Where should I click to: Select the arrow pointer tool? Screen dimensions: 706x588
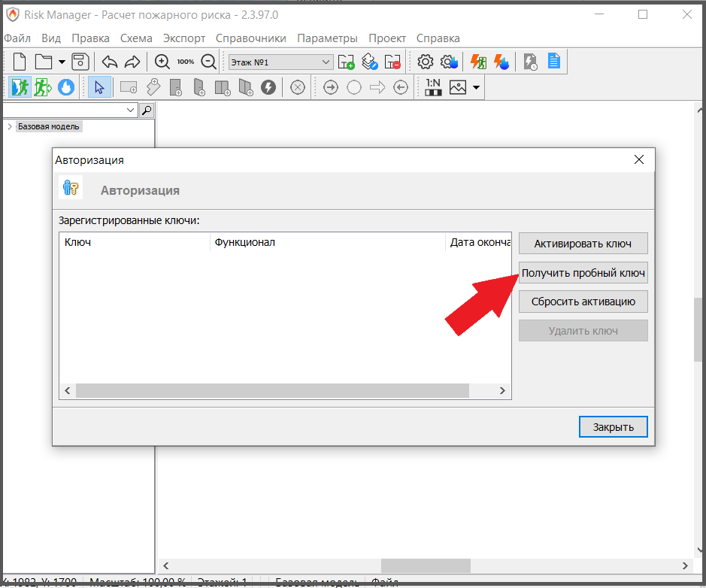[99, 87]
